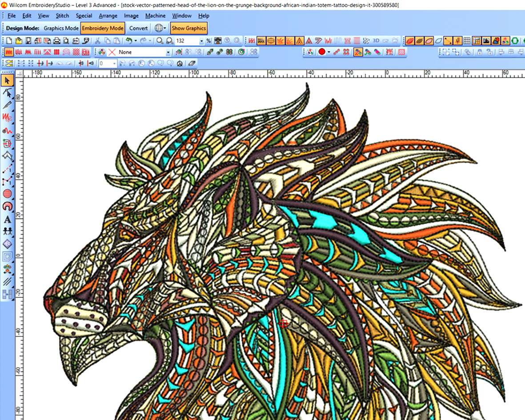This screenshot has width=525, height=420.
Task: Open the red color circle dropdown arrow
Action: pyautogui.click(x=329, y=52)
